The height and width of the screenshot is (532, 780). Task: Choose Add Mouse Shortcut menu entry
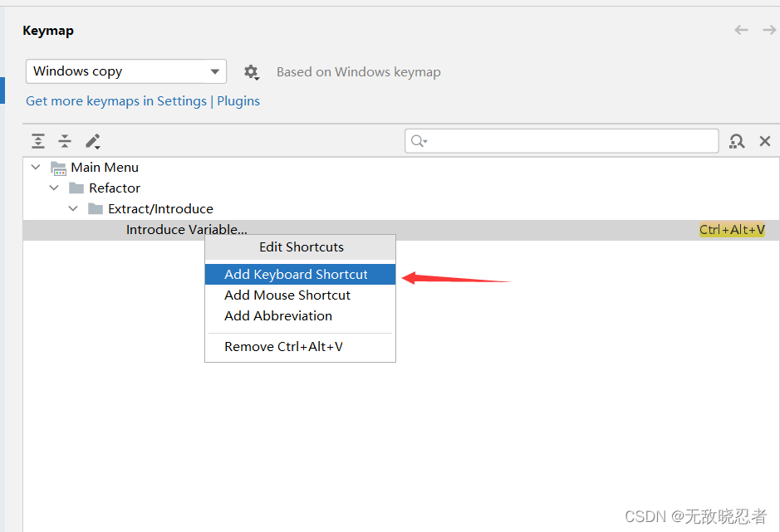[300, 295]
